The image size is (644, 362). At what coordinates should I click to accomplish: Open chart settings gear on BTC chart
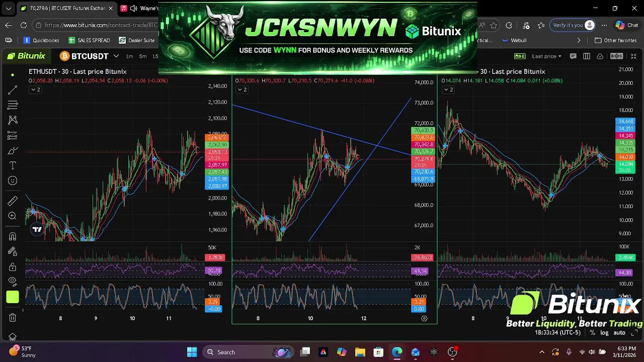coord(424,318)
